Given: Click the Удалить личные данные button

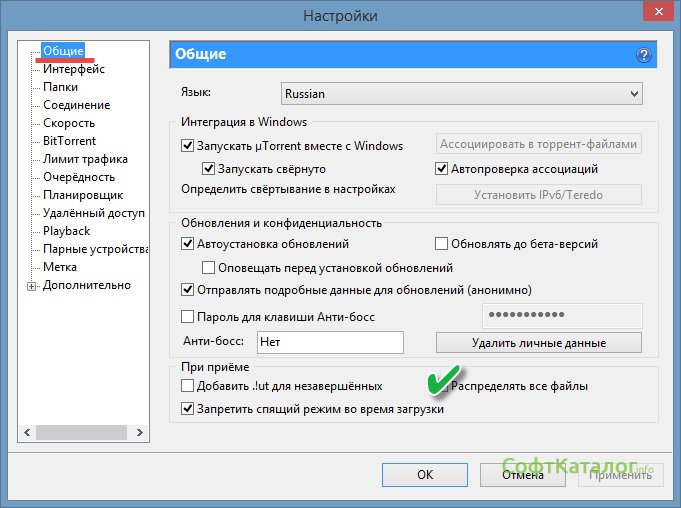Looking at the screenshot, I should pos(539,343).
